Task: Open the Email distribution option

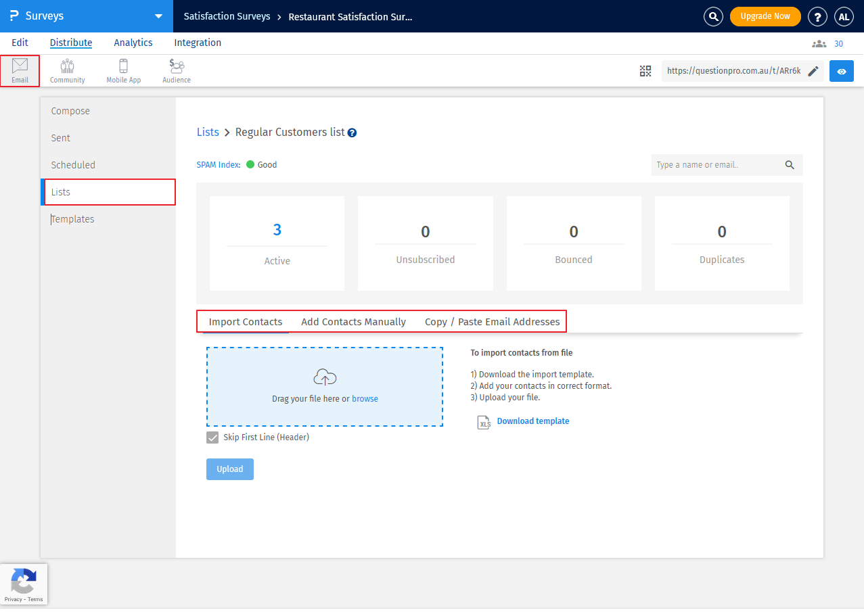Action: pos(20,71)
